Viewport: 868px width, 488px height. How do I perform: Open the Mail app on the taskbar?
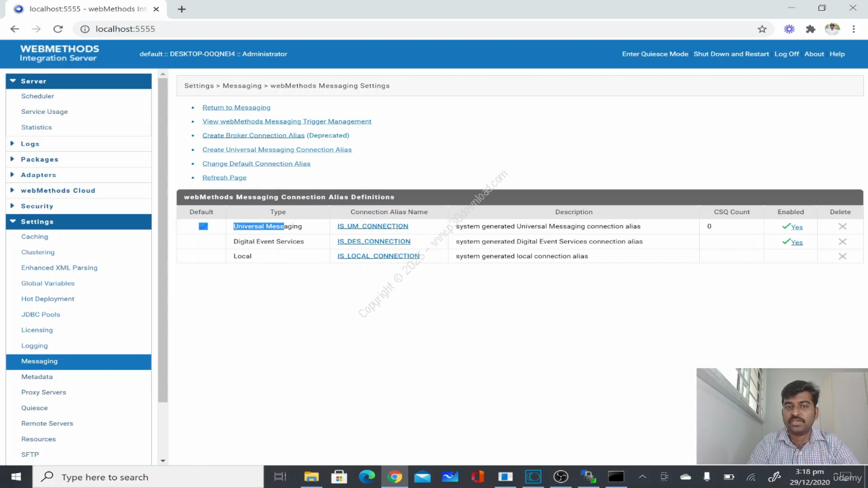click(x=422, y=477)
